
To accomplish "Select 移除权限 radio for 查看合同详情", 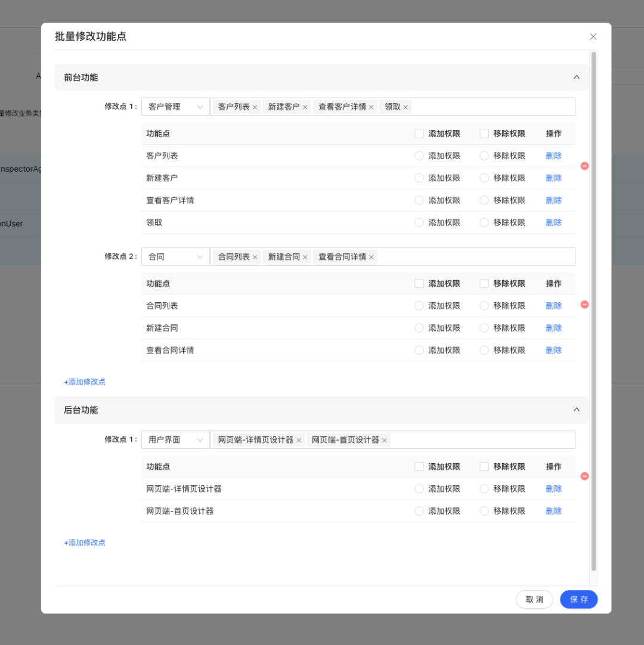I will click(x=484, y=351).
